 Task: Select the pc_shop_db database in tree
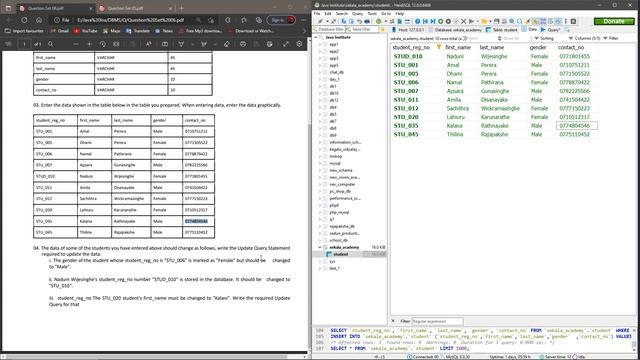click(340, 191)
